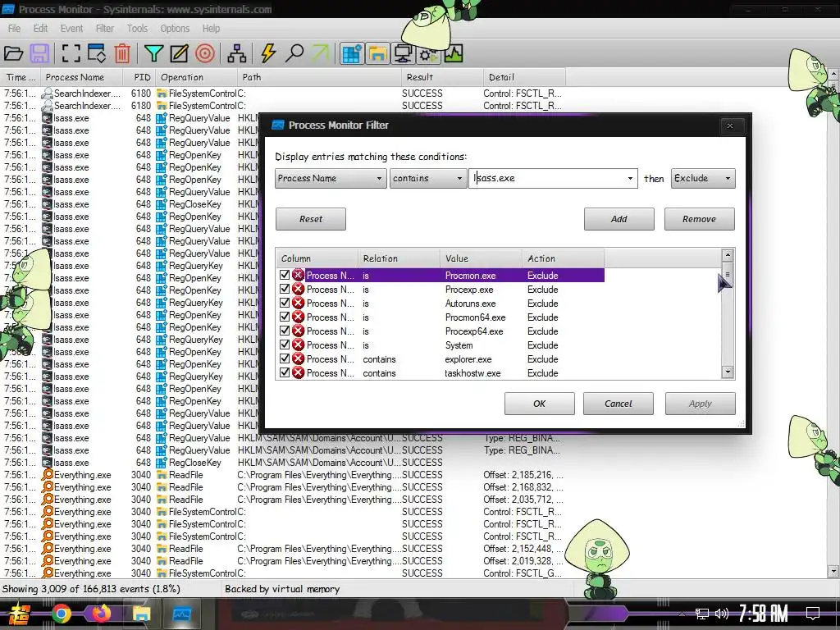Open the Tools menu

pos(137,29)
